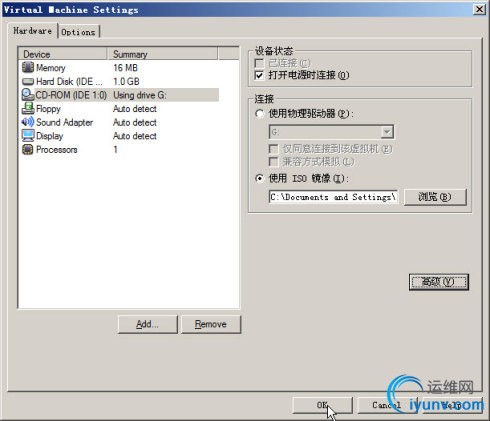The image size is (490, 421).
Task: Select the Hard Disk (IDE ... row label
Action: tap(69, 81)
